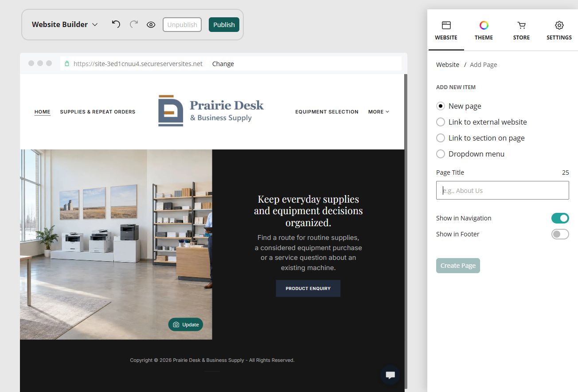This screenshot has height=392, width=578.
Task: Go back via Website breadcrumb link
Action: click(x=448, y=65)
